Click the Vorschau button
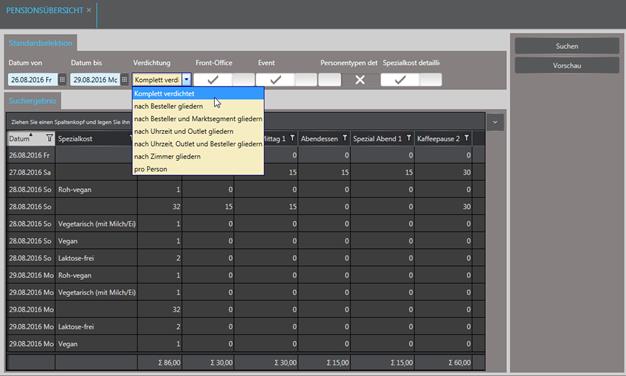 click(567, 65)
